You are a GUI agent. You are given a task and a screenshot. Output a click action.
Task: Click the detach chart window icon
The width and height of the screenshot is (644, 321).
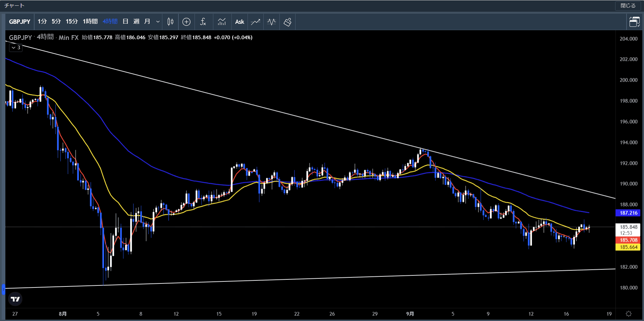pos(634,22)
